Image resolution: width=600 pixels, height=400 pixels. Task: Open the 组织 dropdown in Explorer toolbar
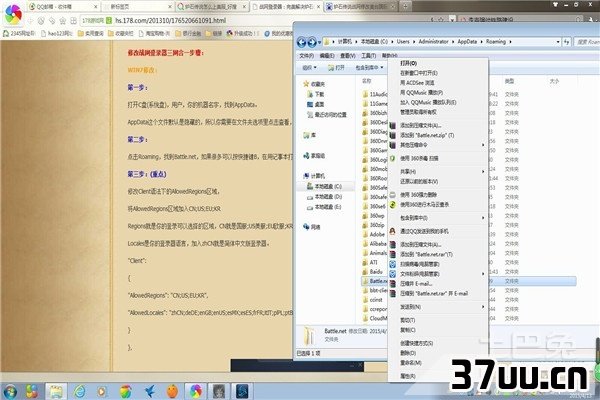tap(309, 68)
